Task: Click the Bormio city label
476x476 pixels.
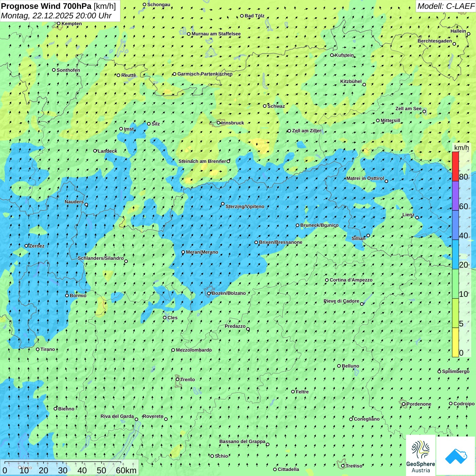Action: pyautogui.click(x=78, y=295)
